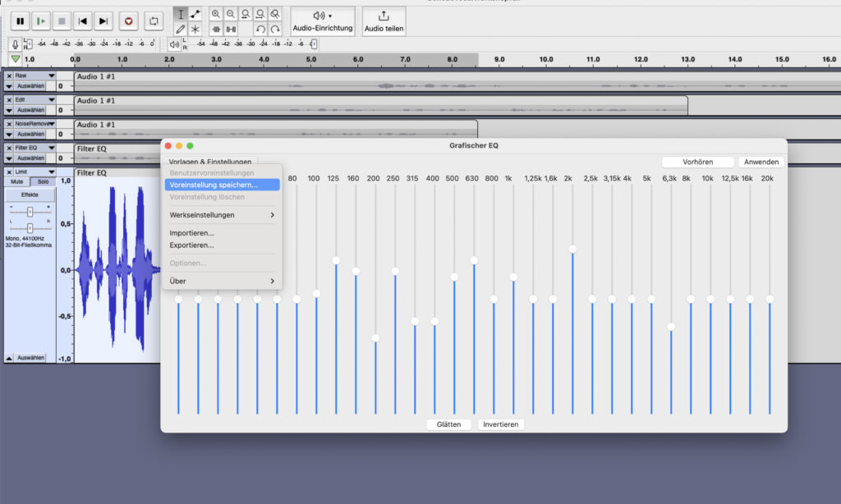Open the Audio-Einrichtung dropdown

click(x=323, y=21)
